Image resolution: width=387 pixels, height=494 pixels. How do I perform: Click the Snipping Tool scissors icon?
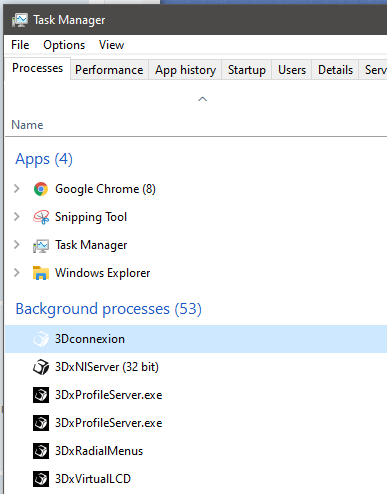tap(41, 217)
